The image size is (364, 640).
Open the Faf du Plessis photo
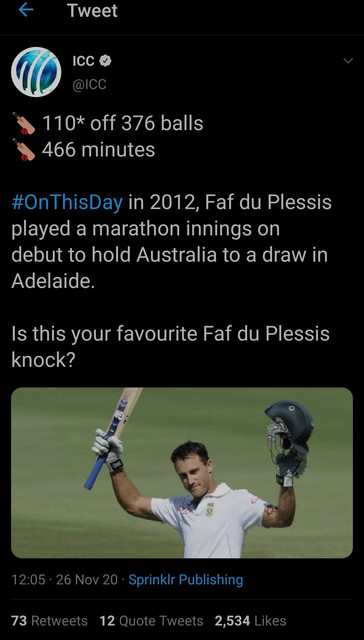pyautogui.click(x=182, y=473)
